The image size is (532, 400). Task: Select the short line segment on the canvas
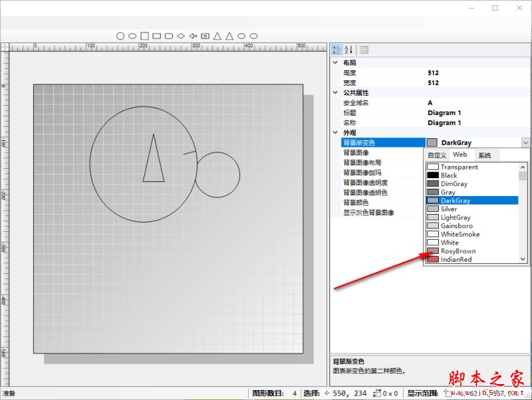coord(190,153)
